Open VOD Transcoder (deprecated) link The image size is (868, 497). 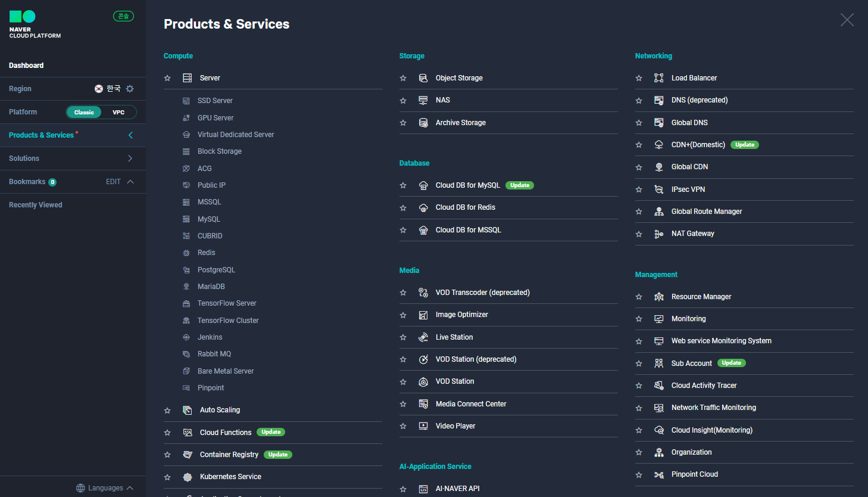(483, 293)
